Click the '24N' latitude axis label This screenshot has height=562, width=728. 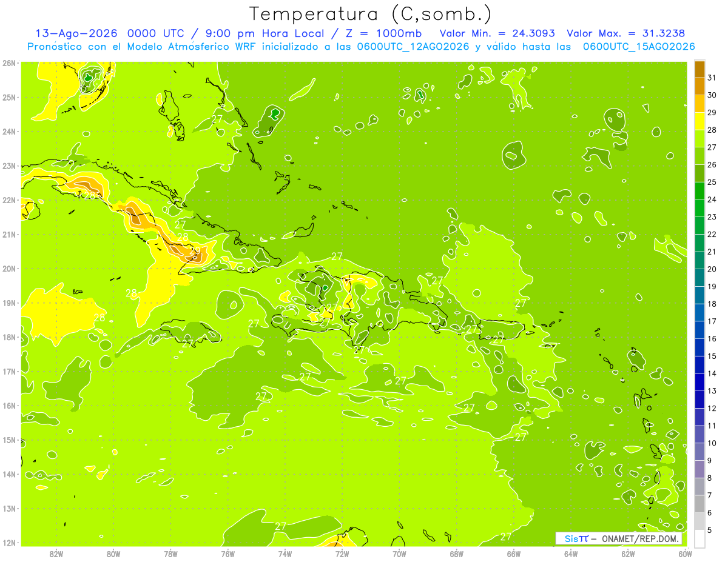coord(8,132)
